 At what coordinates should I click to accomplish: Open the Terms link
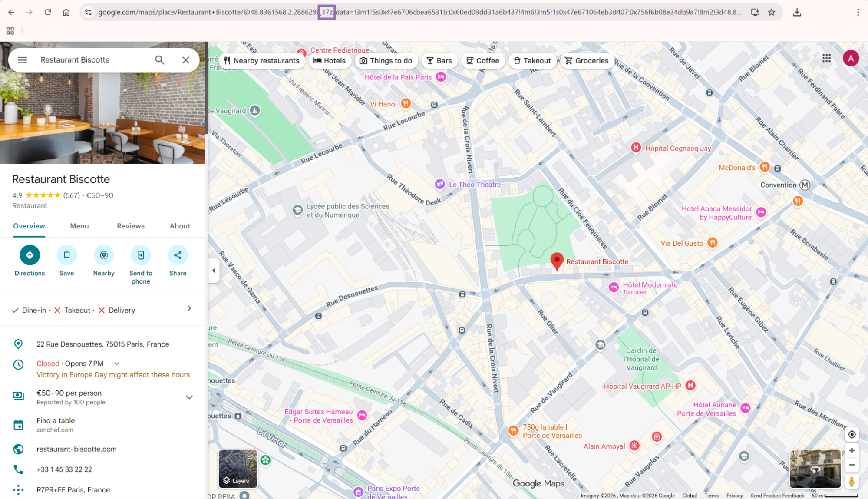[711, 496]
